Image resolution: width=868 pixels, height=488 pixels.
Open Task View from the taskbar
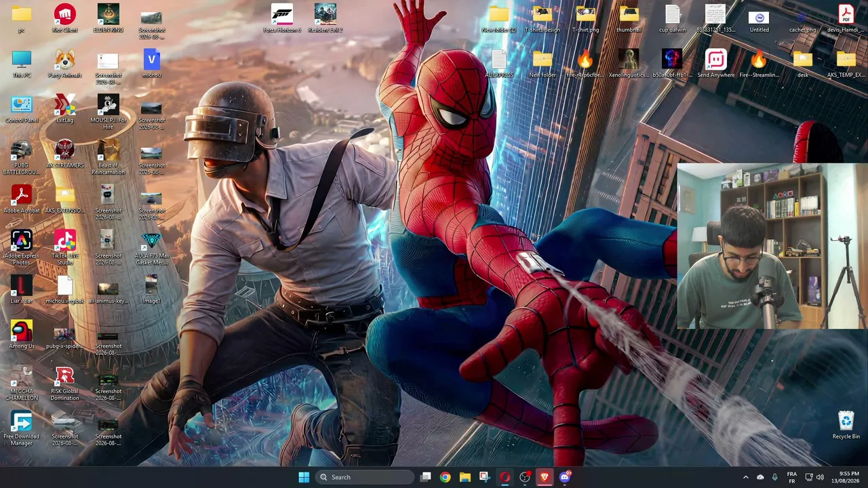pos(425,477)
